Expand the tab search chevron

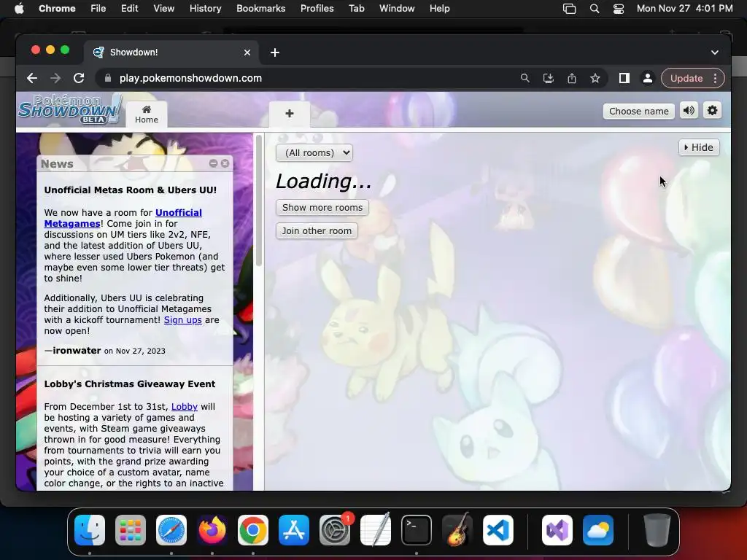click(715, 52)
